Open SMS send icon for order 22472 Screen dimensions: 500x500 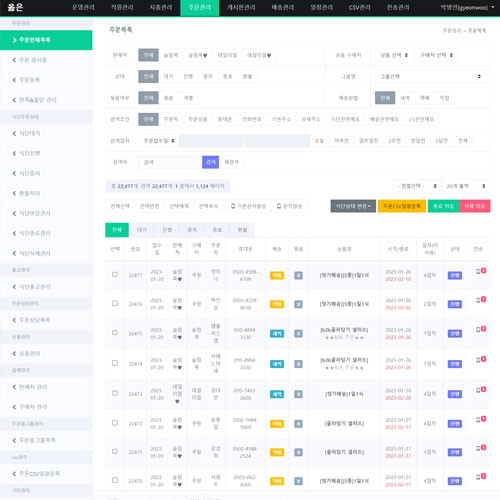tap(481, 419)
